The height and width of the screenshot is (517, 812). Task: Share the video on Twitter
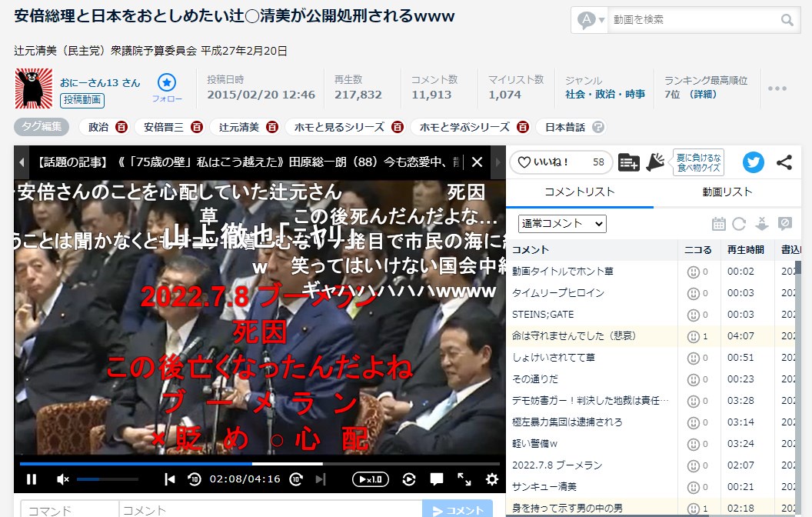click(754, 162)
